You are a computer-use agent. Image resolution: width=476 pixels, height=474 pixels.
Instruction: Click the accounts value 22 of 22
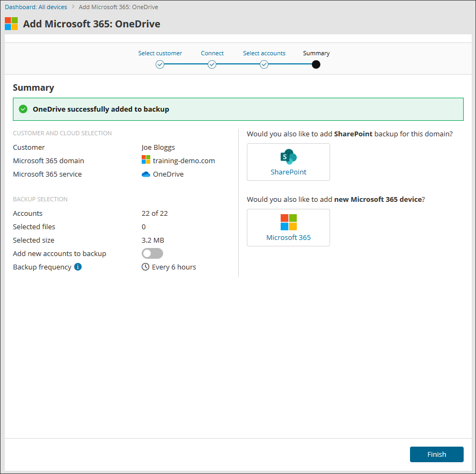click(x=155, y=214)
